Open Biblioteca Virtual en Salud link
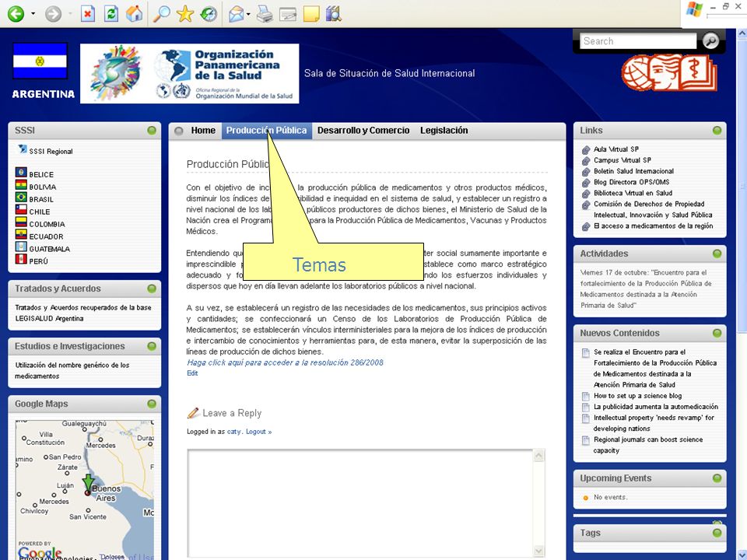This screenshot has height=560, width=747. click(x=633, y=193)
